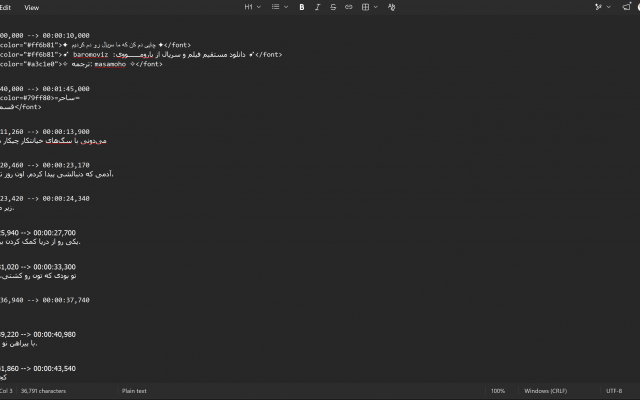Click the underlined word baromoviz in text
Image resolution: width=640 pixels, height=400 pixels.
(x=91, y=54)
